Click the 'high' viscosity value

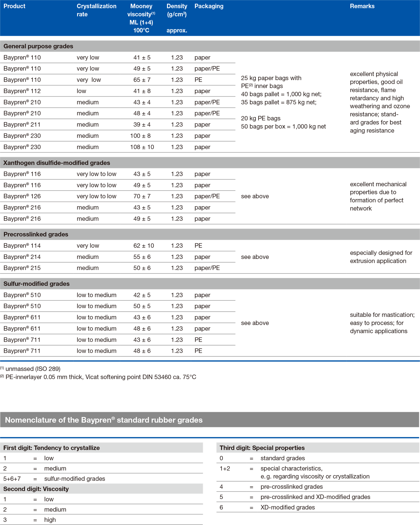pyautogui.click(x=50, y=520)
